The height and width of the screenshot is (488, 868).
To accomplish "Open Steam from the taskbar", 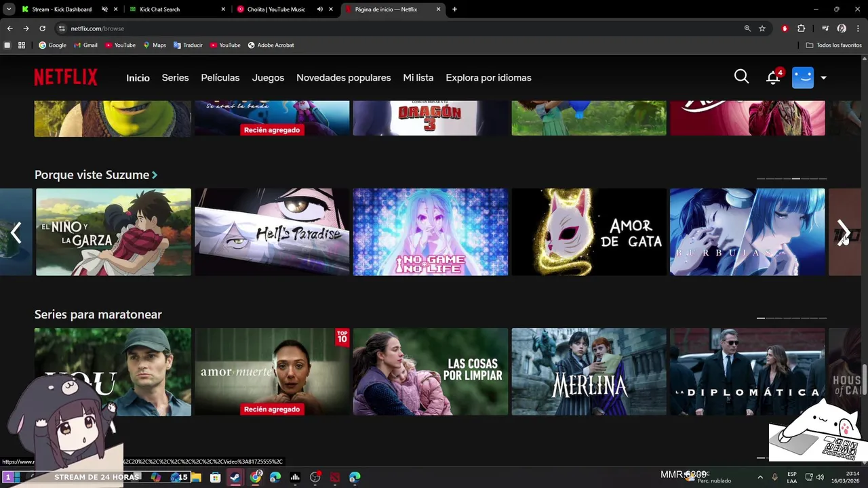I will pos(235,477).
